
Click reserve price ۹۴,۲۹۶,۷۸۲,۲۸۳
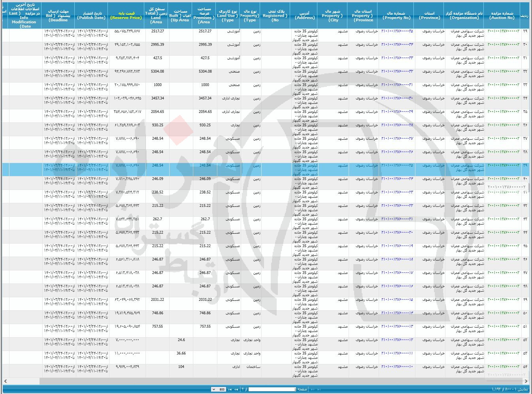tap(127, 71)
